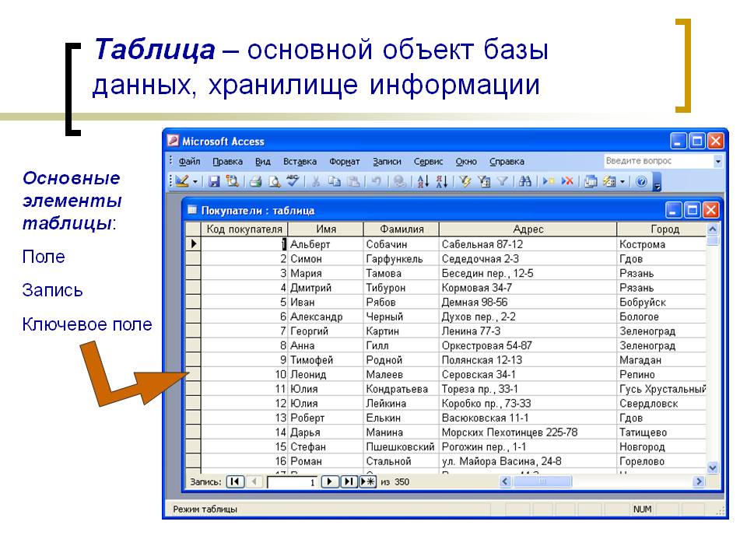Image resolution: width=747 pixels, height=560 pixels.
Task: Sort records descending with the Z-A icon
Action: click(x=441, y=181)
